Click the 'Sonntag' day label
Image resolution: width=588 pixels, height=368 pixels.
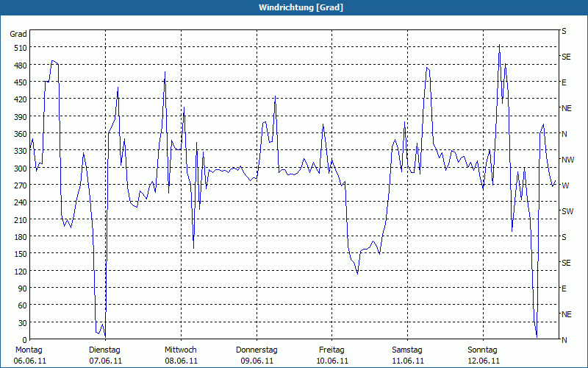point(482,350)
